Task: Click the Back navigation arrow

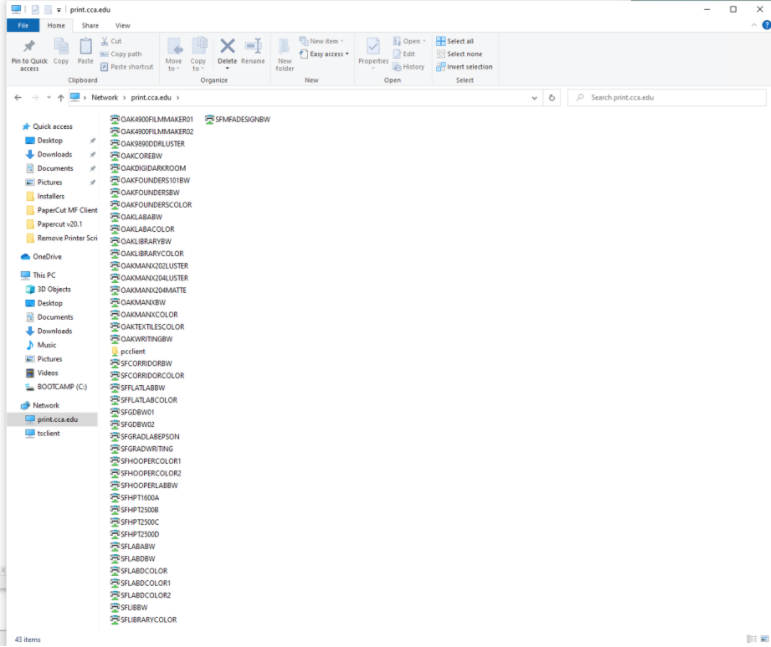Action: click(18, 98)
